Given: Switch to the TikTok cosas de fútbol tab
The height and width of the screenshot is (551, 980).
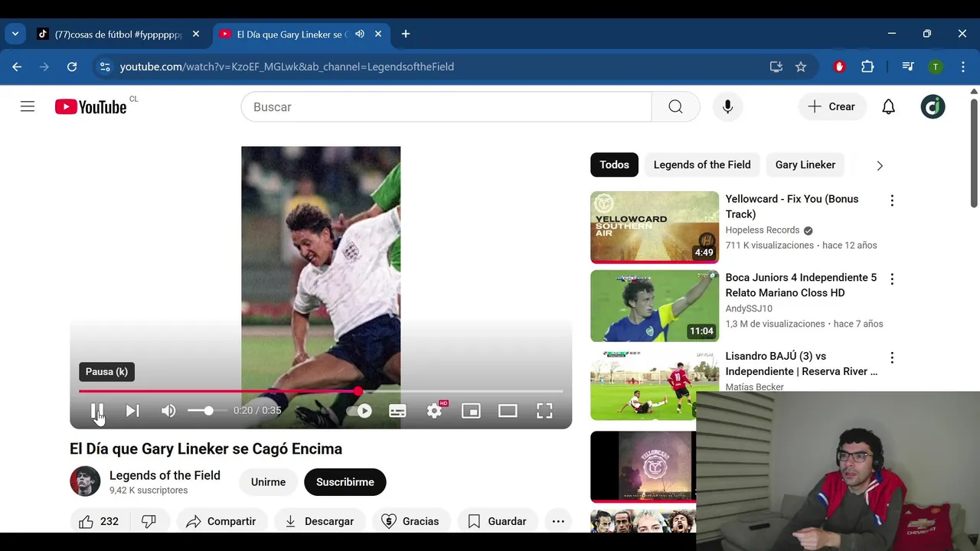Looking at the screenshot, I should pos(119,34).
